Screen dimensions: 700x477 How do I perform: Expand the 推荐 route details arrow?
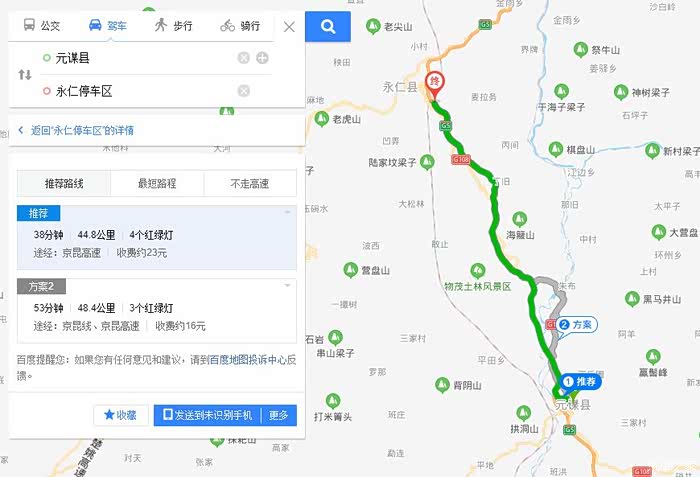click(x=288, y=212)
